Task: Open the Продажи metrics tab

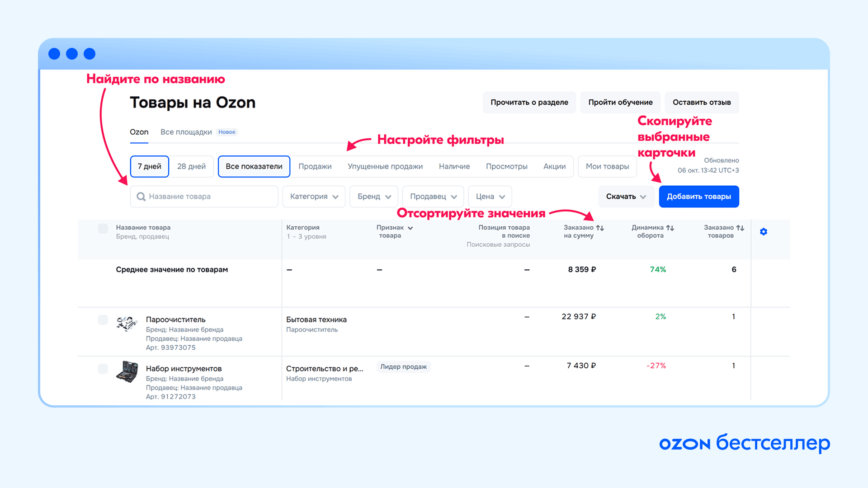Action: pyautogui.click(x=315, y=166)
